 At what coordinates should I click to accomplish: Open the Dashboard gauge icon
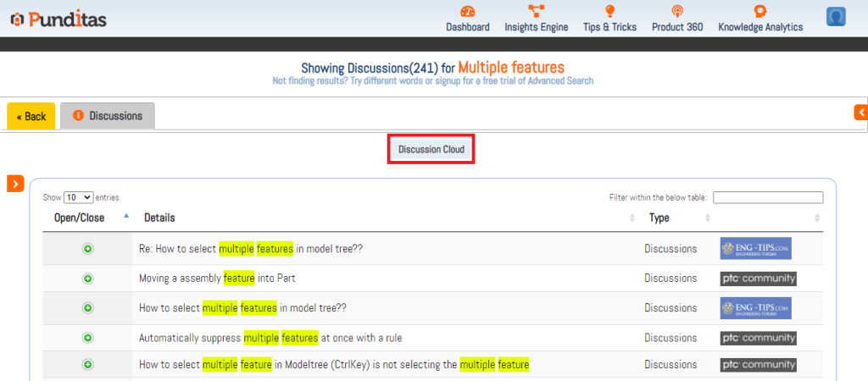(468, 12)
